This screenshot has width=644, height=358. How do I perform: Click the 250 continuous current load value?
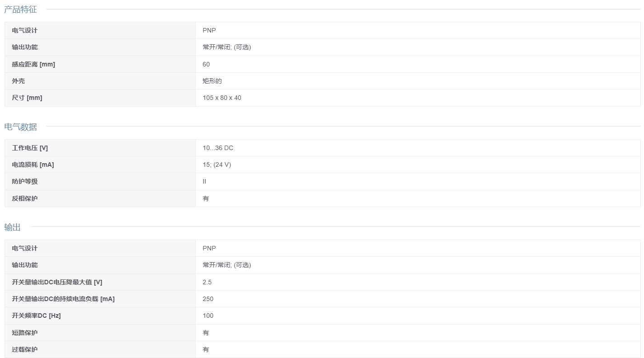208,299
